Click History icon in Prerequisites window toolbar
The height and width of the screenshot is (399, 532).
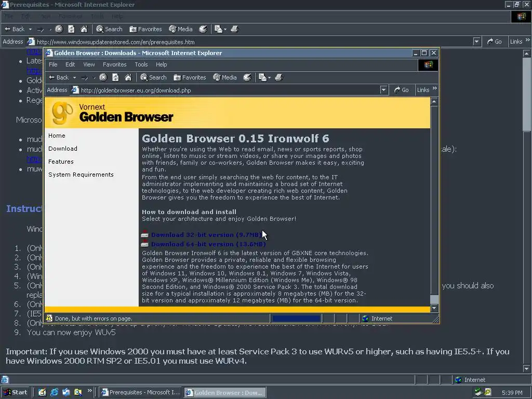coord(203,29)
